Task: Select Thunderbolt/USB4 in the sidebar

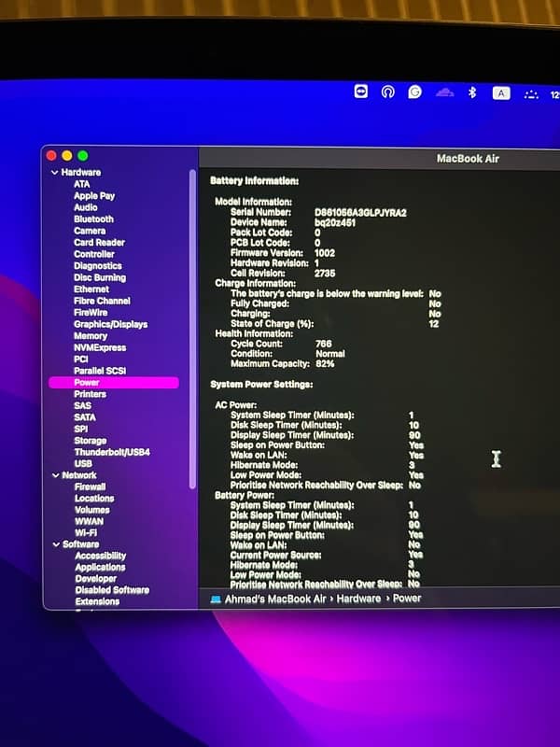Action: 112,452
